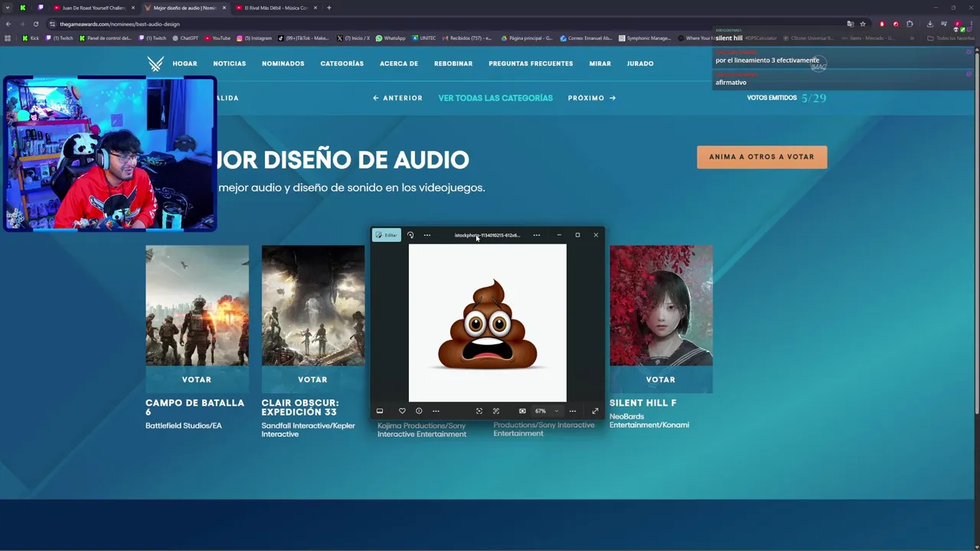Click the poop emoji image

click(488, 323)
